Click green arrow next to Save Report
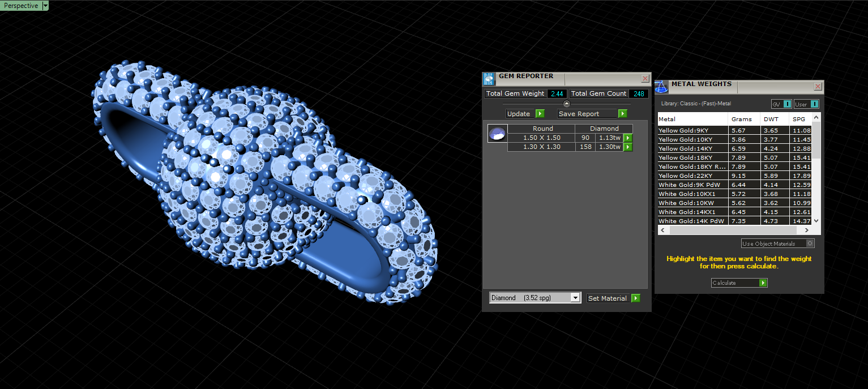Viewport: 868px width, 389px height. point(622,114)
